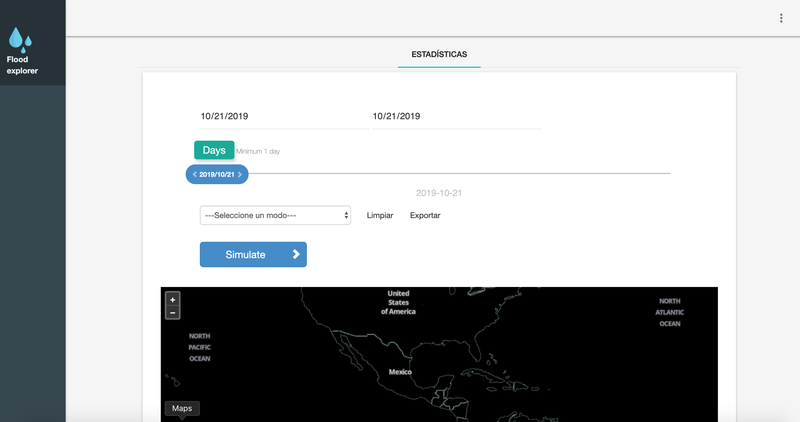Image resolution: width=800 pixels, height=422 pixels.
Task: Switch to the ESTADÍSTICAS tab
Action: point(439,53)
